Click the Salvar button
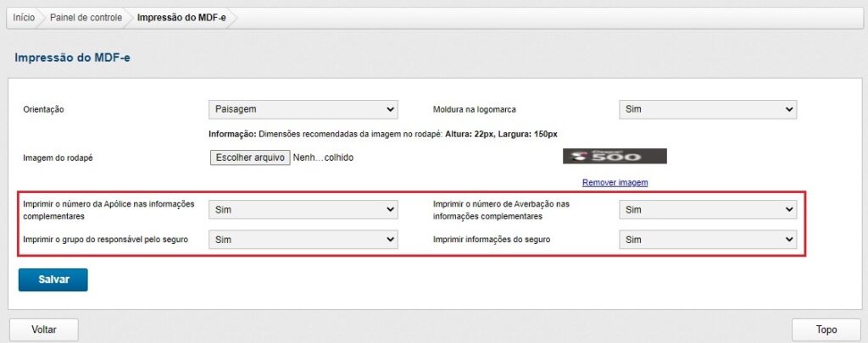Viewport: 868px width, 343px height. point(53,279)
